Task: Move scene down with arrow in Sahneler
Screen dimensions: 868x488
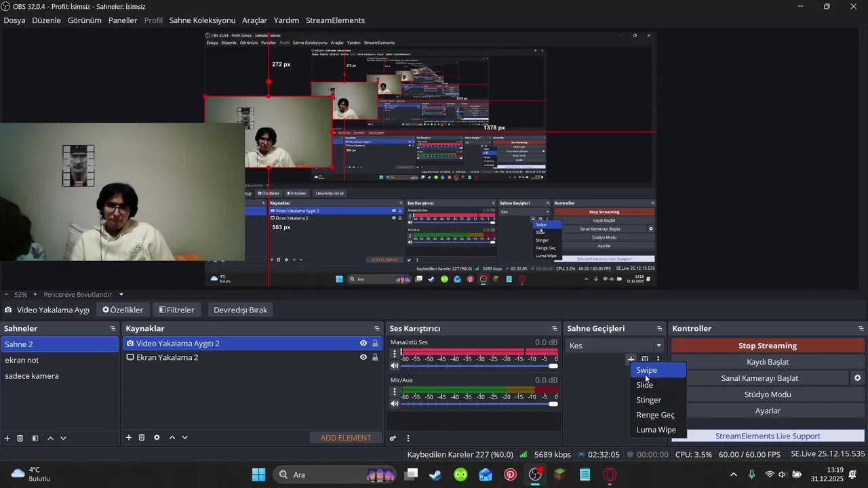Action: (63, 439)
